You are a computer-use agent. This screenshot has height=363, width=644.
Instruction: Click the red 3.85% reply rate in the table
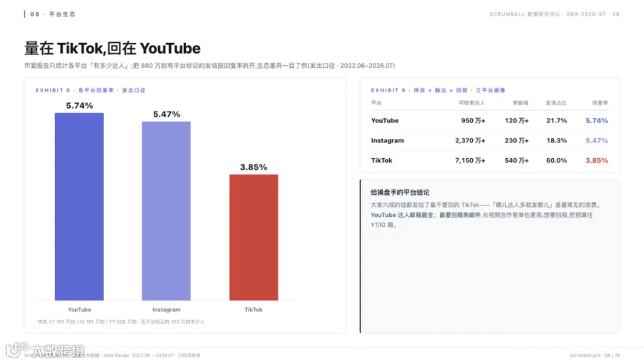click(597, 160)
